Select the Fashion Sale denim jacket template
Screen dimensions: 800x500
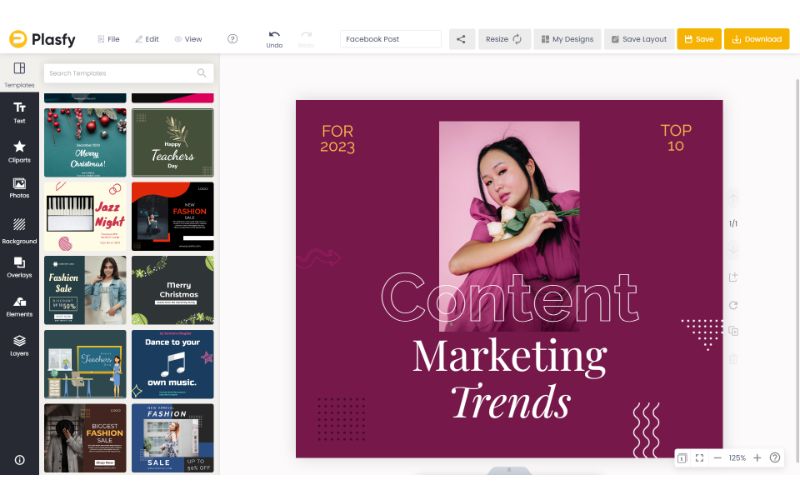(x=85, y=290)
